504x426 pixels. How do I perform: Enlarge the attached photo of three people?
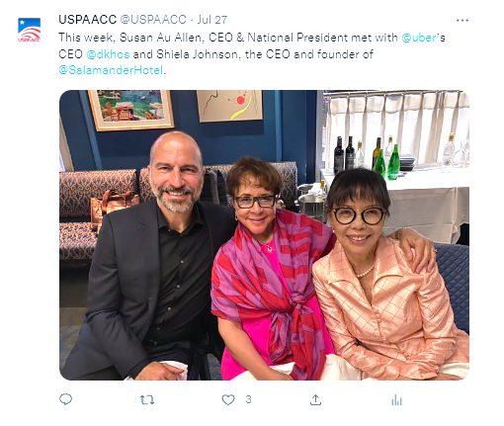pos(264,235)
